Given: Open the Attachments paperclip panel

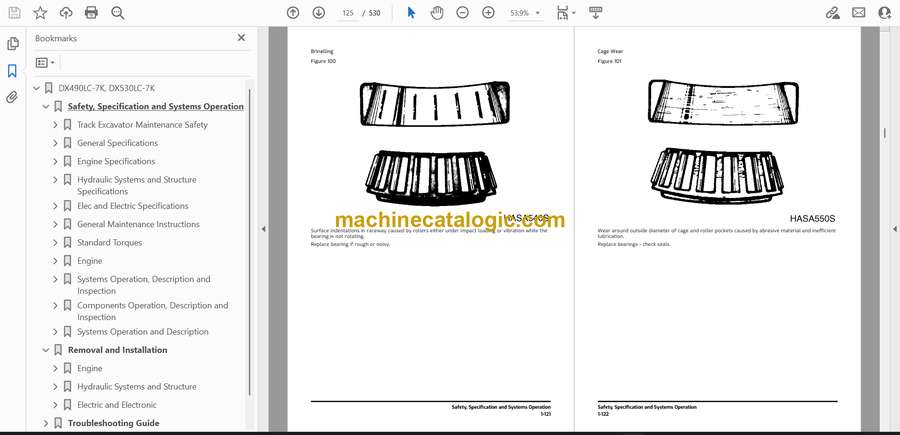Looking at the screenshot, I should pyautogui.click(x=12, y=97).
